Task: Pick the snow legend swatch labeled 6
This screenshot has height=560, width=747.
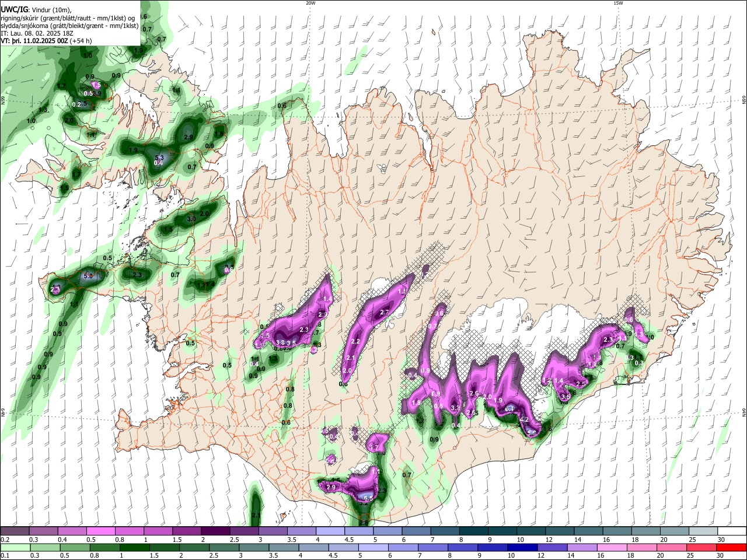Action: click(x=416, y=531)
